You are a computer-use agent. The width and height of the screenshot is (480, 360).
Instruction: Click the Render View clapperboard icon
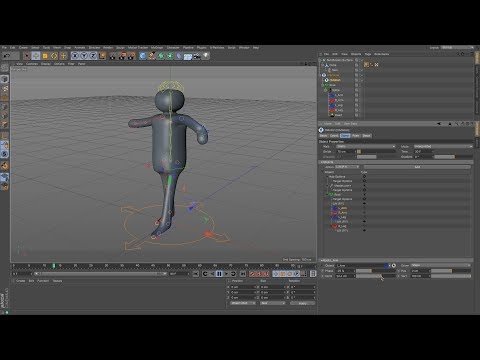click(x=114, y=56)
